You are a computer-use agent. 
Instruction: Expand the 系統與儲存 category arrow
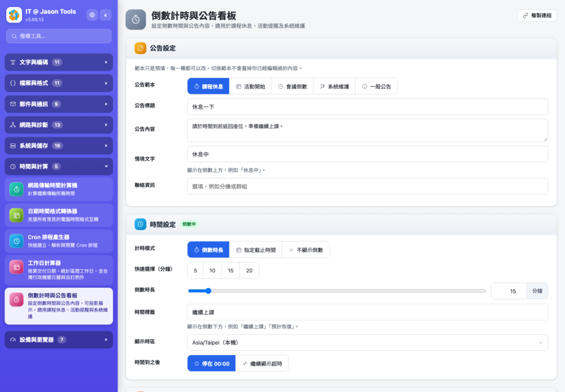click(106, 146)
